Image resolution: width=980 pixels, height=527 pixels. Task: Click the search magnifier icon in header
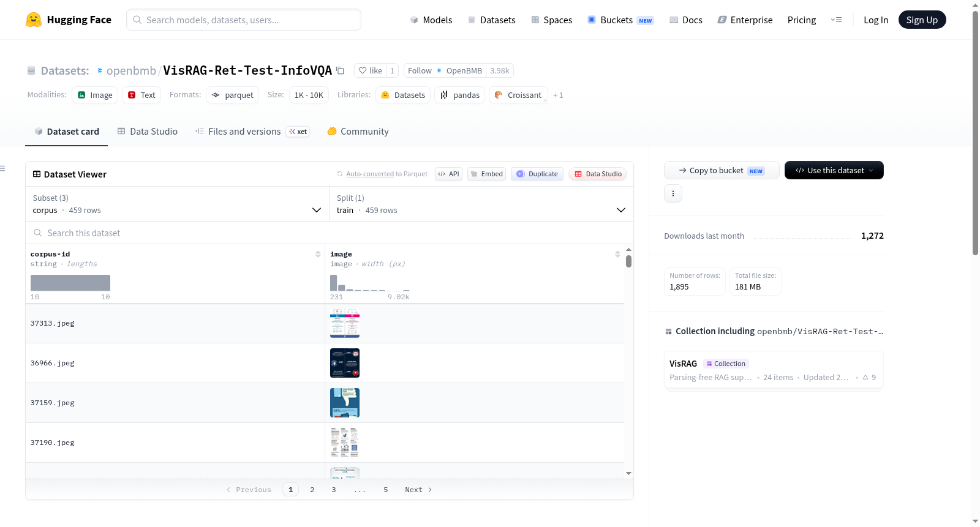coord(137,20)
